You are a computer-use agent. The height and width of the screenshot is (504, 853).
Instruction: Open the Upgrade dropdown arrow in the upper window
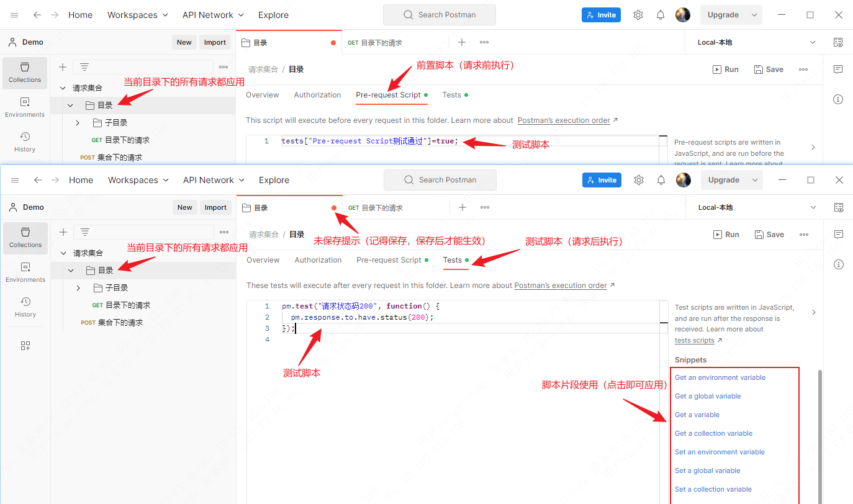(755, 15)
